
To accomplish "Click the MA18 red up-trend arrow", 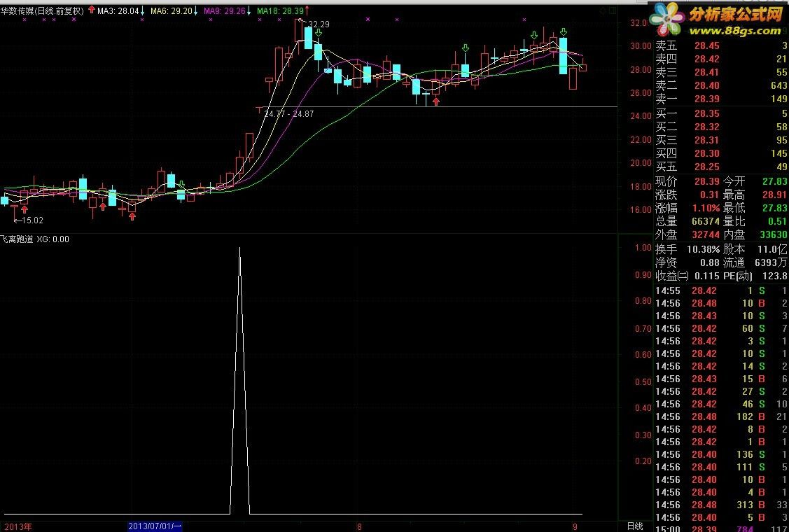I will point(307,11).
